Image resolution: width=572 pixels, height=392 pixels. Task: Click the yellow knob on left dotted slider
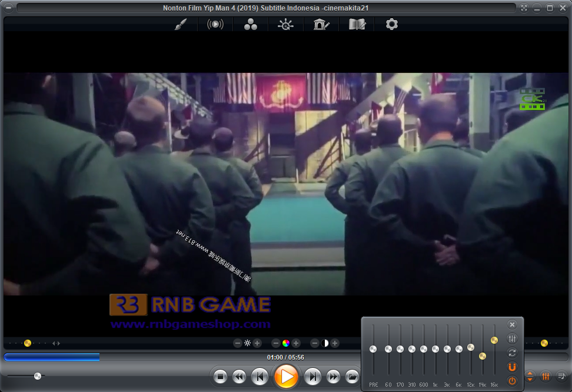[x=27, y=343]
